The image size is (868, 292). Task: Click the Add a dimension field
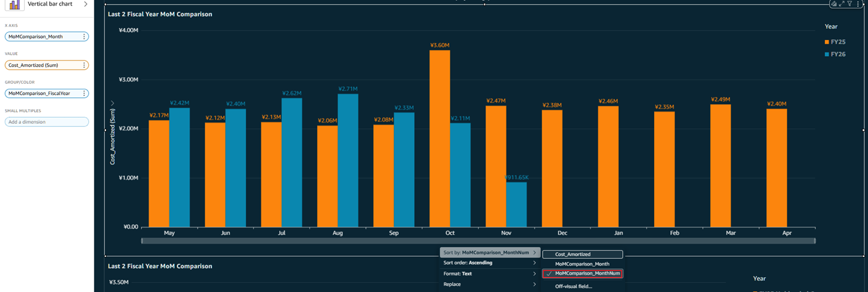47,122
